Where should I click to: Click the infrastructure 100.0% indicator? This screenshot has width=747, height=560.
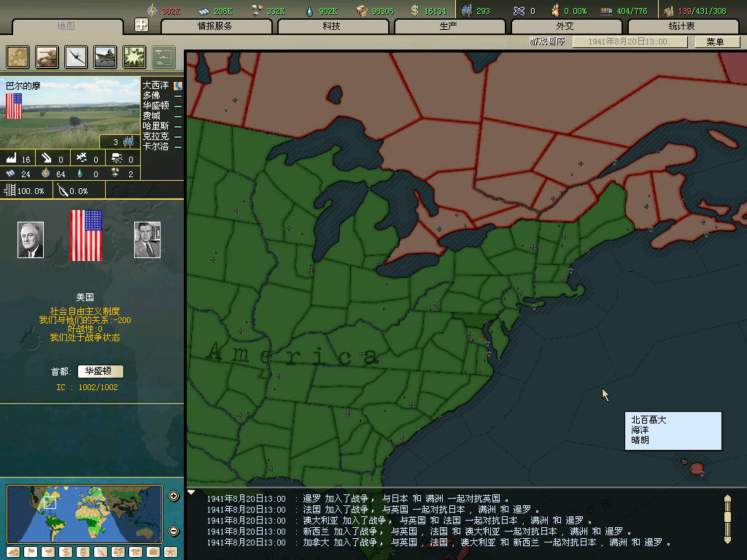(24, 191)
